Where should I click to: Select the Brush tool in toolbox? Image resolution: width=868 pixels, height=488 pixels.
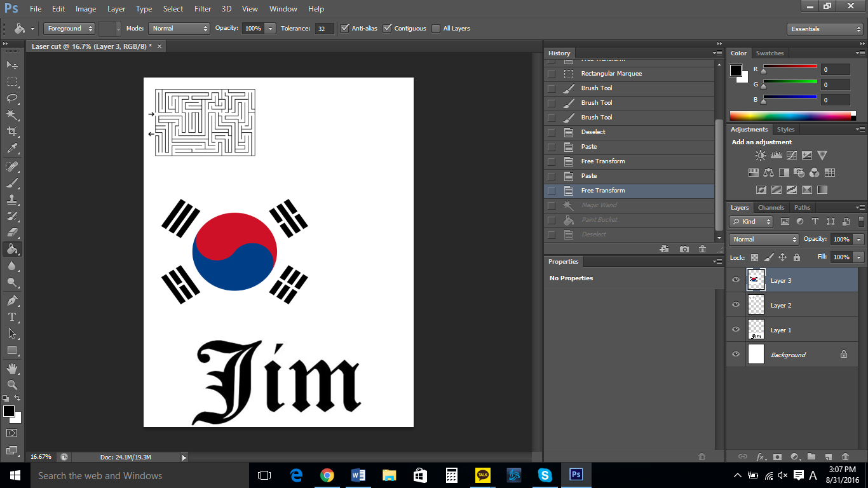12,183
